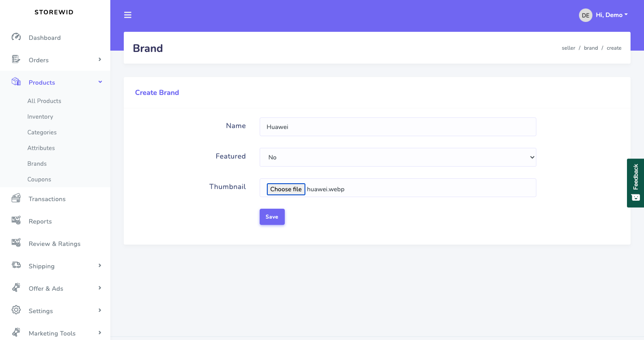Click the Name input field
The image size is (644, 340).
tap(398, 127)
